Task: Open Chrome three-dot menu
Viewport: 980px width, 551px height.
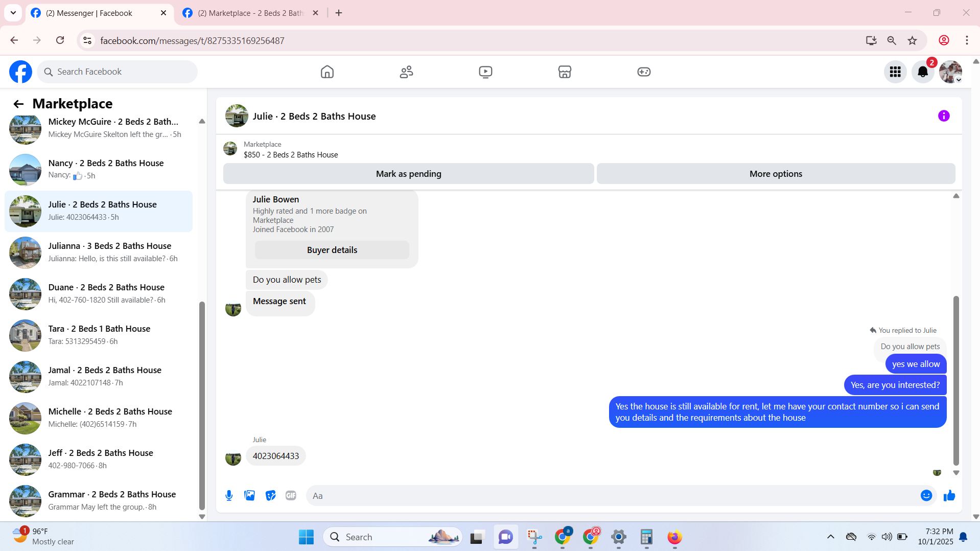Action: click(x=967, y=40)
